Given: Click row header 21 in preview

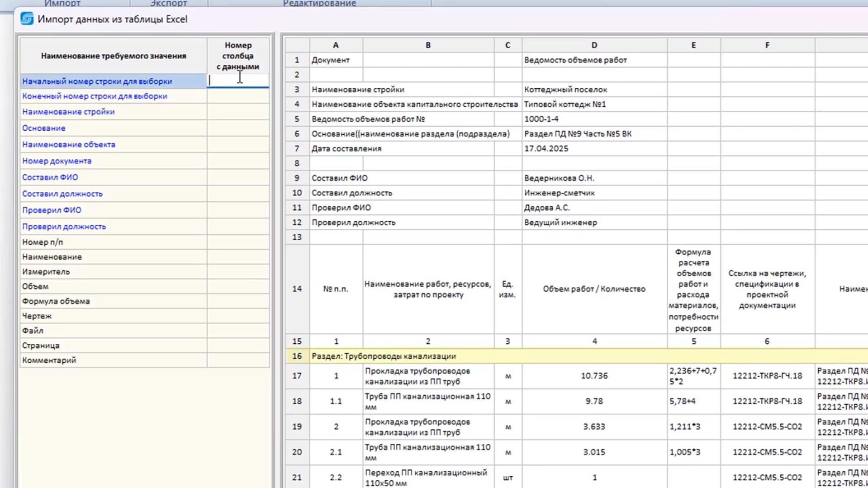Looking at the screenshot, I should tap(297, 478).
